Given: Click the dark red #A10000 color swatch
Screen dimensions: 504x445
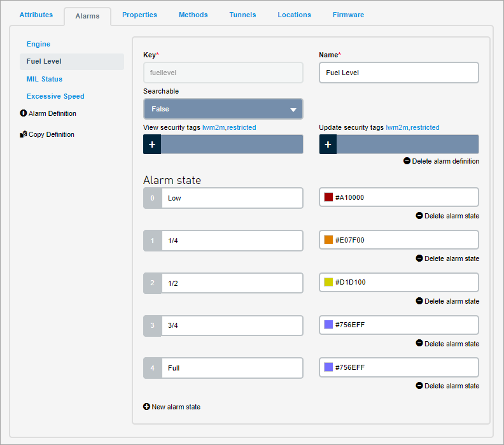Looking at the screenshot, I should 328,197.
